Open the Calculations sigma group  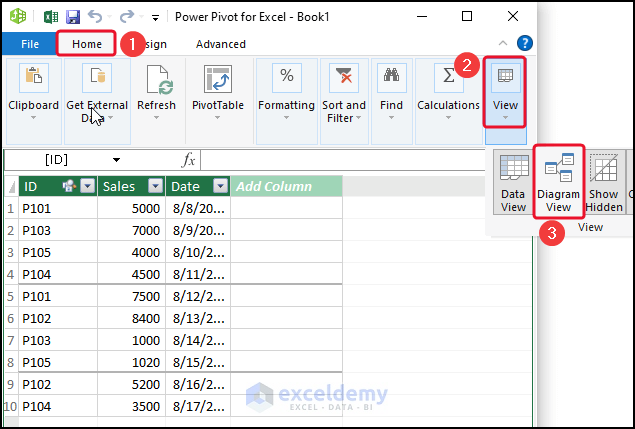click(x=448, y=101)
